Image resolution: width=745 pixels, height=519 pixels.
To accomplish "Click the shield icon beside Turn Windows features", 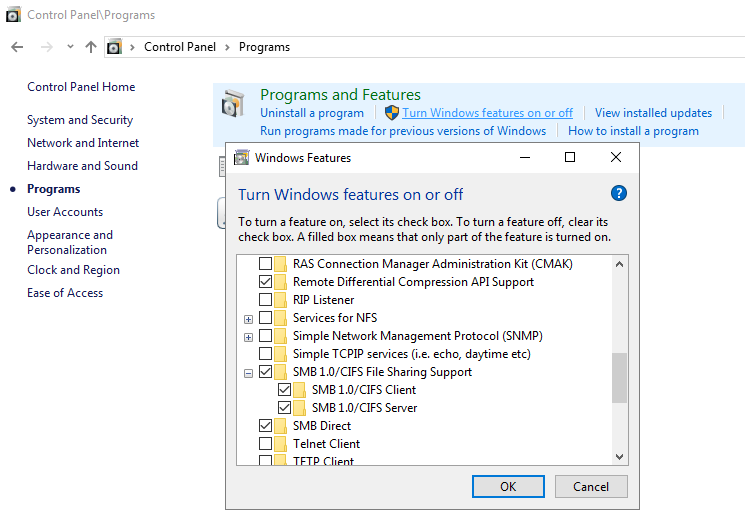I will [x=392, y=113].
